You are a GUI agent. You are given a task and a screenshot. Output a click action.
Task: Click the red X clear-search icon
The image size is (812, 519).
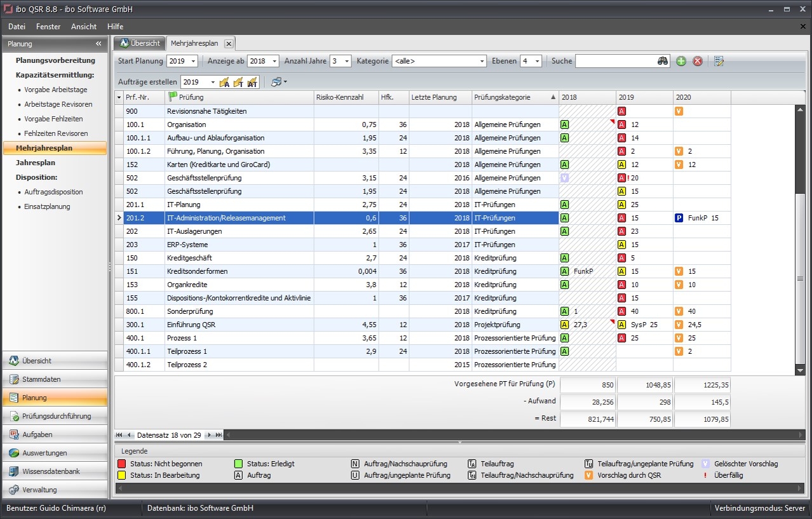696,61
